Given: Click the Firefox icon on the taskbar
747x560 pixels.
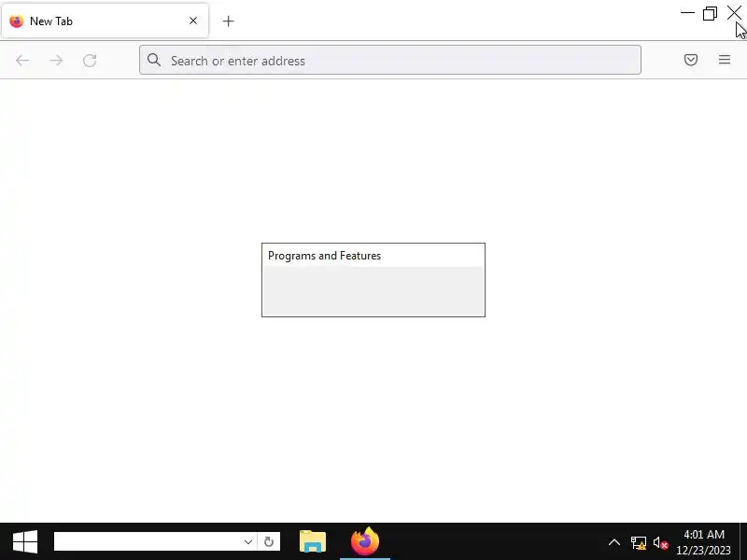Looking at the screenshot, I should [x=365, y=542].
